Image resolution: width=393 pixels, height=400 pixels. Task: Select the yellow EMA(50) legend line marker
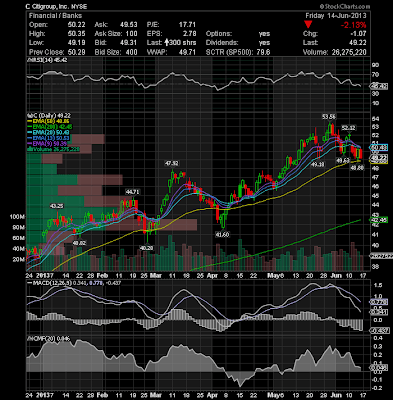coord(29,121)
